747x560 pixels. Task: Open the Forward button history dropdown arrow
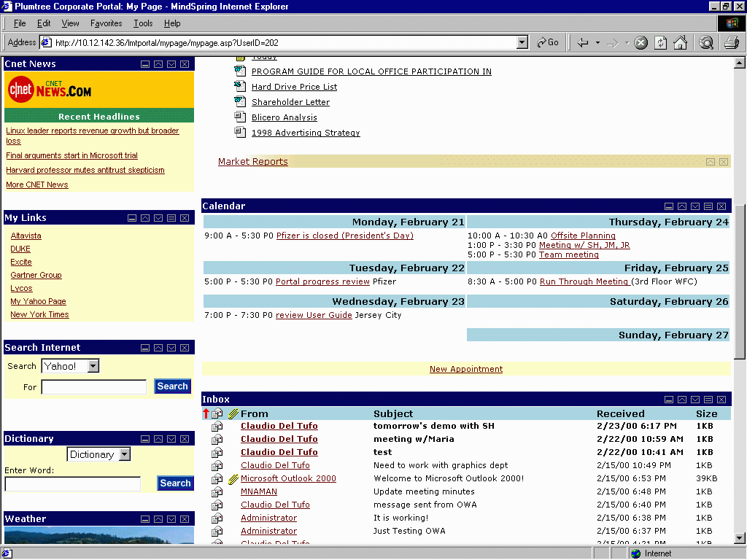627,43
